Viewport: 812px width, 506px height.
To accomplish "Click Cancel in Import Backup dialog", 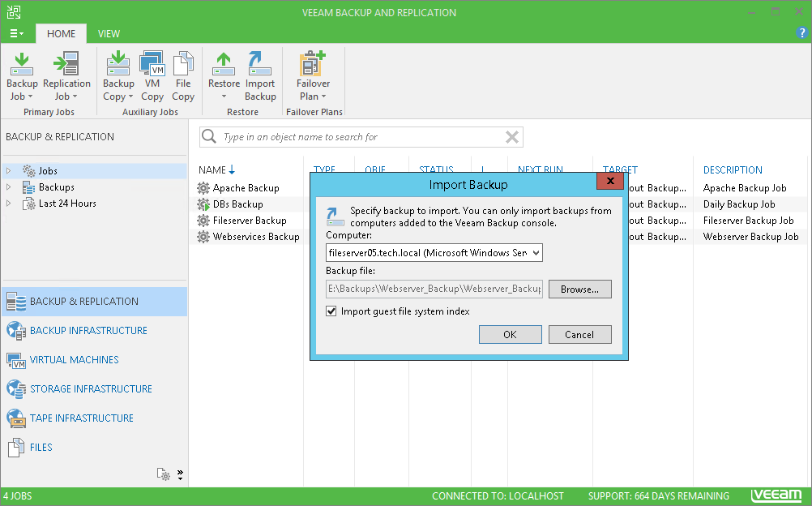I will (579, 334).
